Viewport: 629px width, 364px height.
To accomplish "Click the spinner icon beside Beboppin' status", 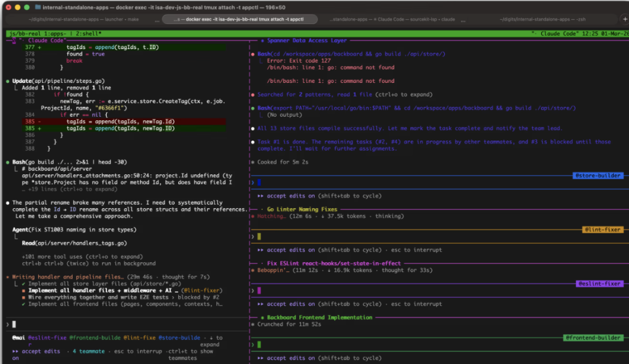I will tap(252, 270).
